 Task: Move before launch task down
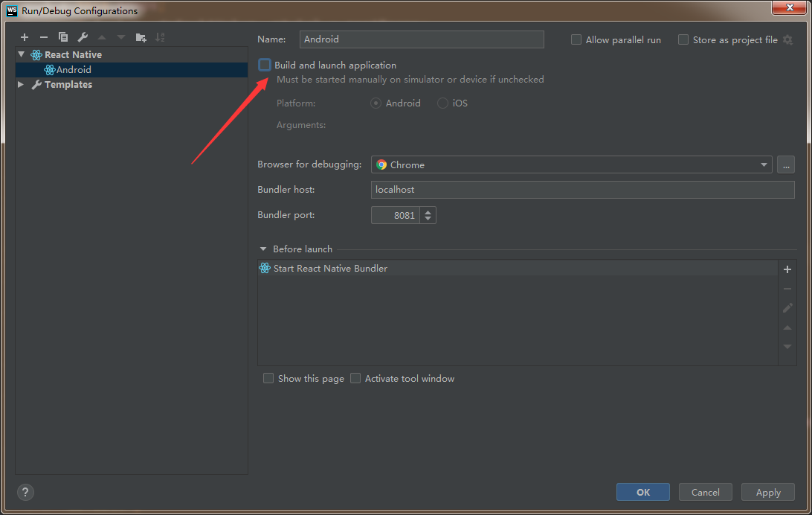point(787,347)
